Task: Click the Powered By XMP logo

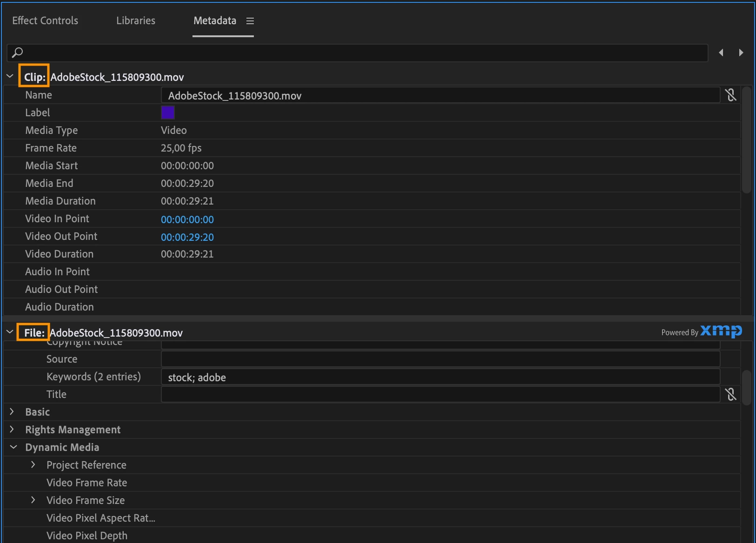Action: coord(702,331)
